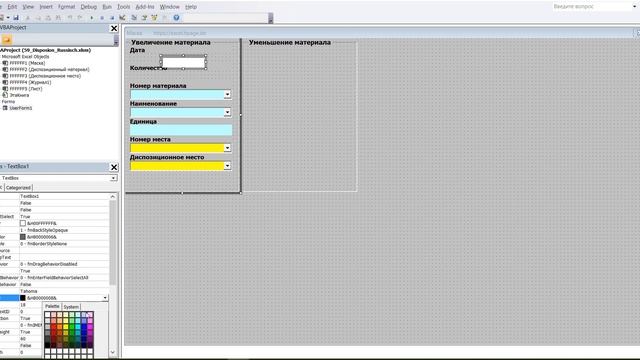Click the Redo icon in toolbar

pos(79,18)
